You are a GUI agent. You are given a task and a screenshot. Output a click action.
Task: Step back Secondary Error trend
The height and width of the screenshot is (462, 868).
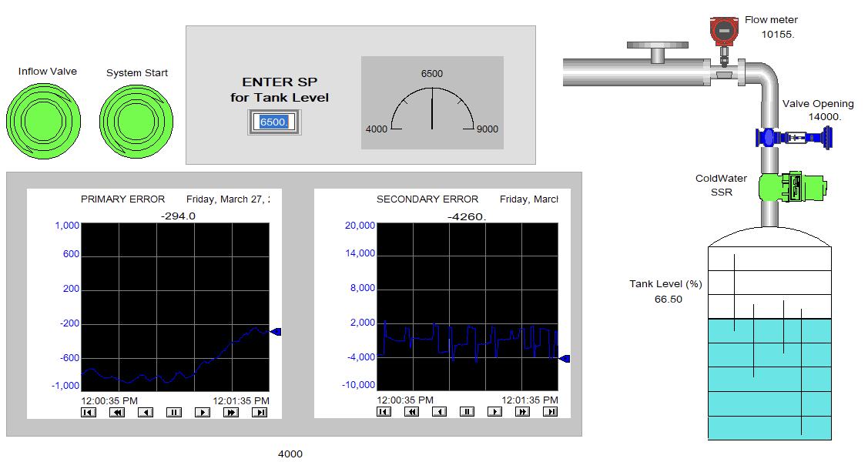[x=439, y=412]
